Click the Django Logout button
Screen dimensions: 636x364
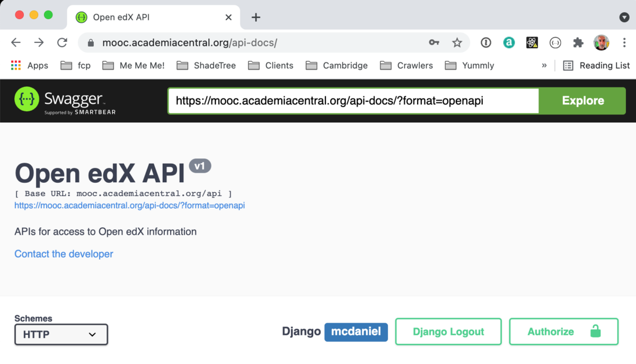coord(448,331)
